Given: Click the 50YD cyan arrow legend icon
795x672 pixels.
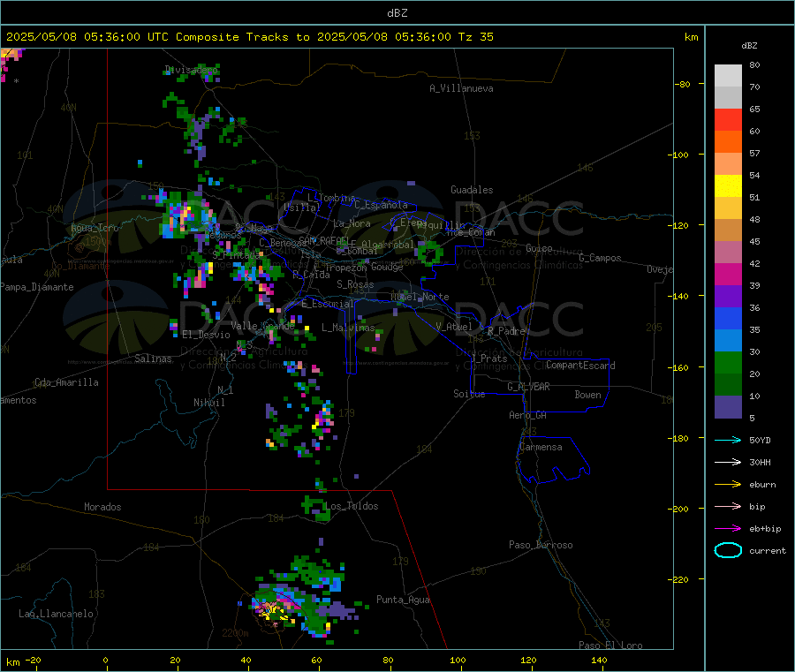Looking at the screenshot, I should pyautogui.click(x=728, y=440).
